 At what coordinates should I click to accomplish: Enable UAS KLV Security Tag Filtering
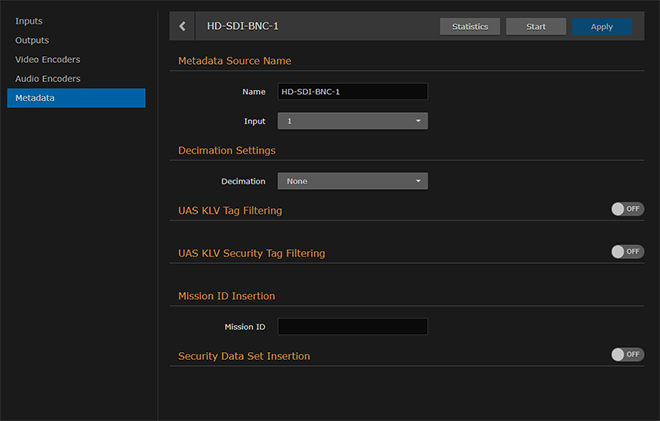pyautogui.click(x=628, y=252)
